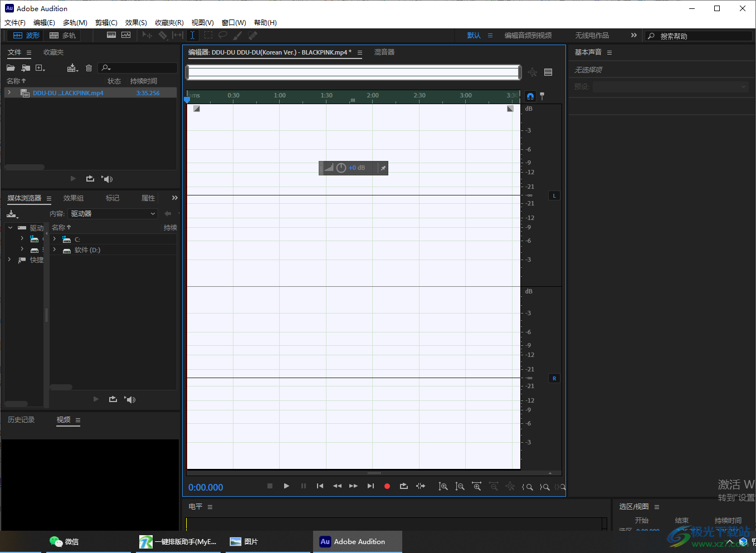The image size is (756, 553).
Task: Switch to the 混音器 tab
Action: (384, 52)
